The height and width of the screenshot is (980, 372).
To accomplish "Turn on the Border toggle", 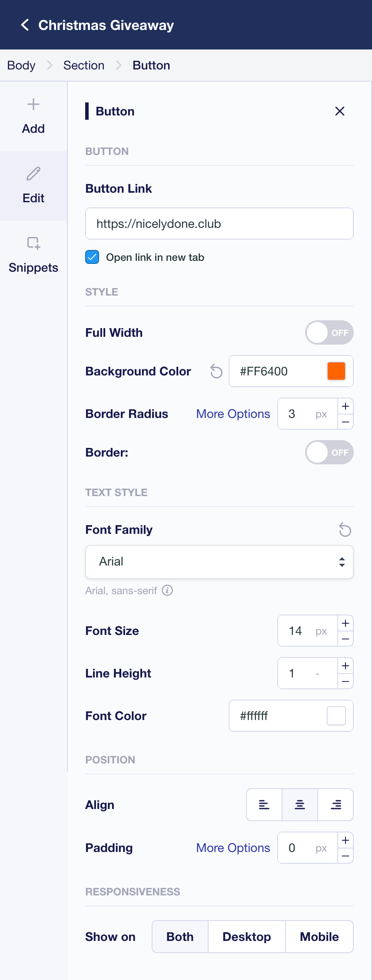I will (x=329, y=452).
